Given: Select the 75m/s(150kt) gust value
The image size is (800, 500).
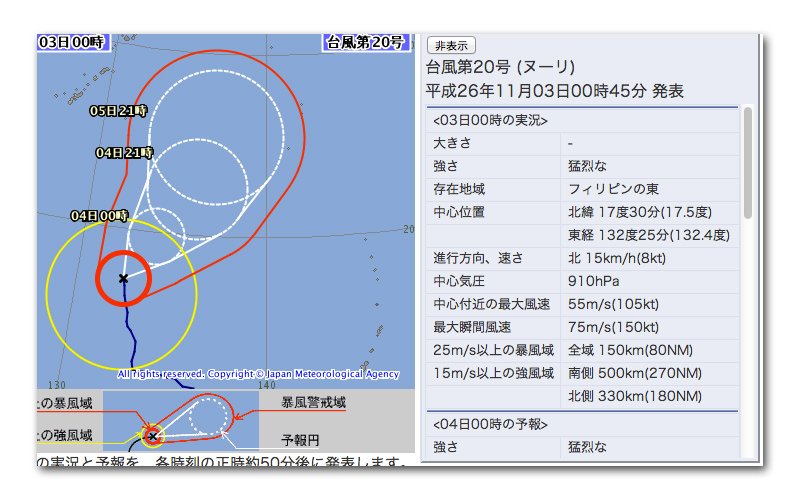Looking at the screenshot, I should click(613, 327).
